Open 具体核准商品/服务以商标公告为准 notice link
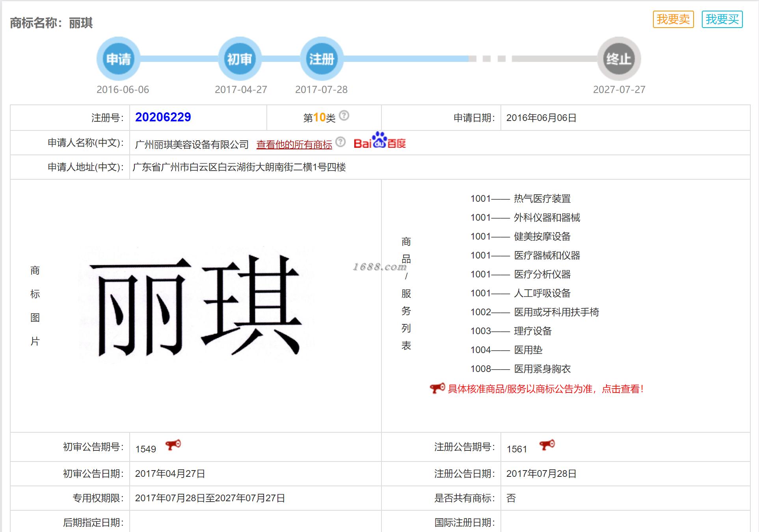Screen dimensions: 759x532 pyautogui.click(x=546, y=389)
